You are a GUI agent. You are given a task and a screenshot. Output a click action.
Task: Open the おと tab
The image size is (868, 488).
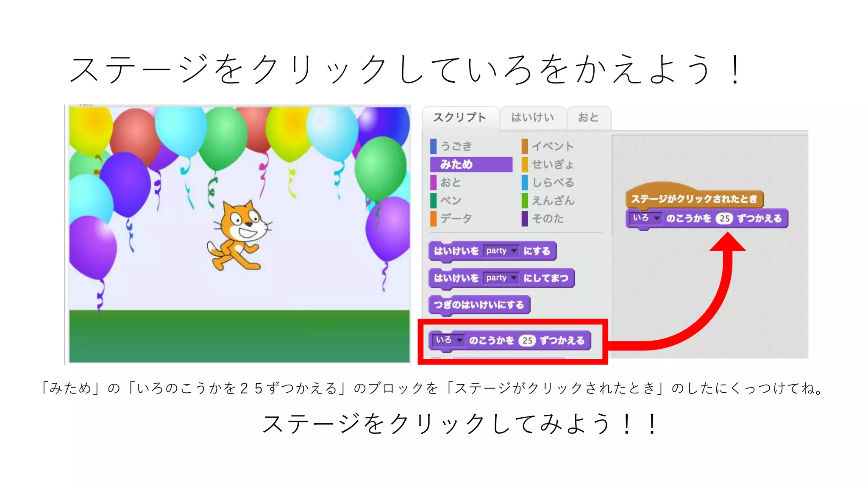[x=589, y=117]
